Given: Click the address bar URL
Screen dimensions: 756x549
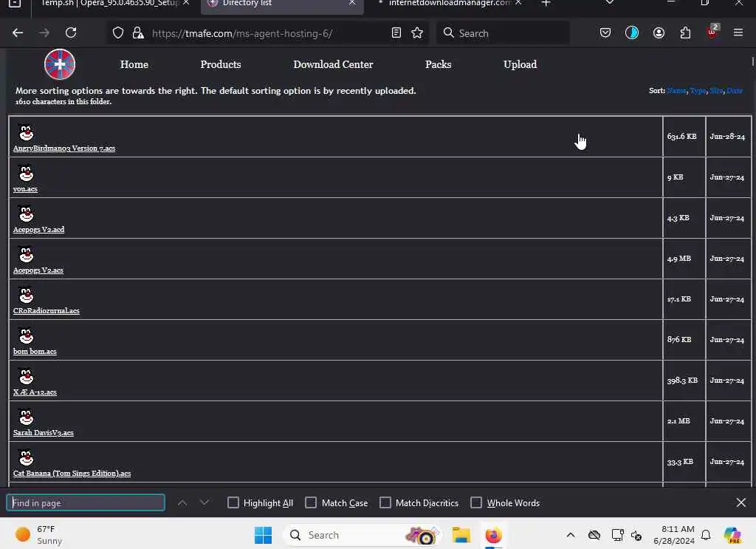Looking at the screenshot, I should (242, 33).
